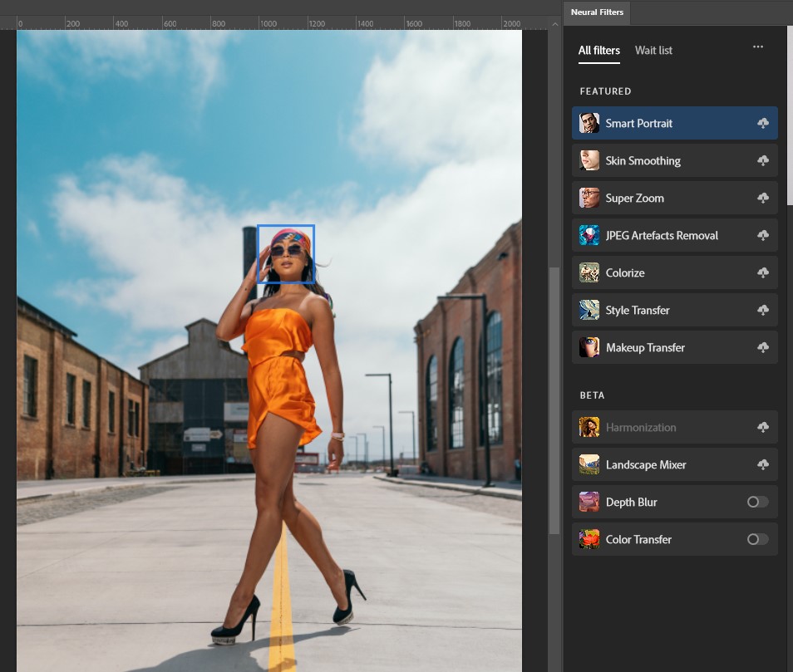
Task: Download Super Zoom using its cloud icon
Action: pyautogui.click(x=762, y=199)
